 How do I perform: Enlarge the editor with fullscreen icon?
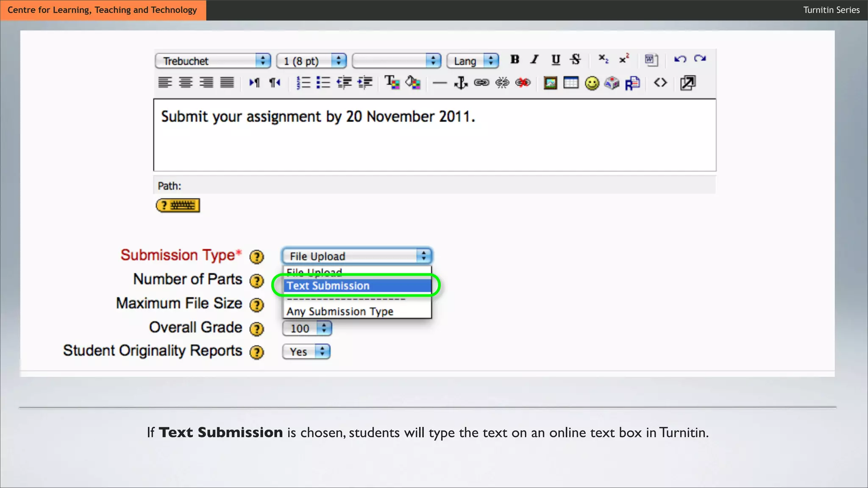pos(687,83)
